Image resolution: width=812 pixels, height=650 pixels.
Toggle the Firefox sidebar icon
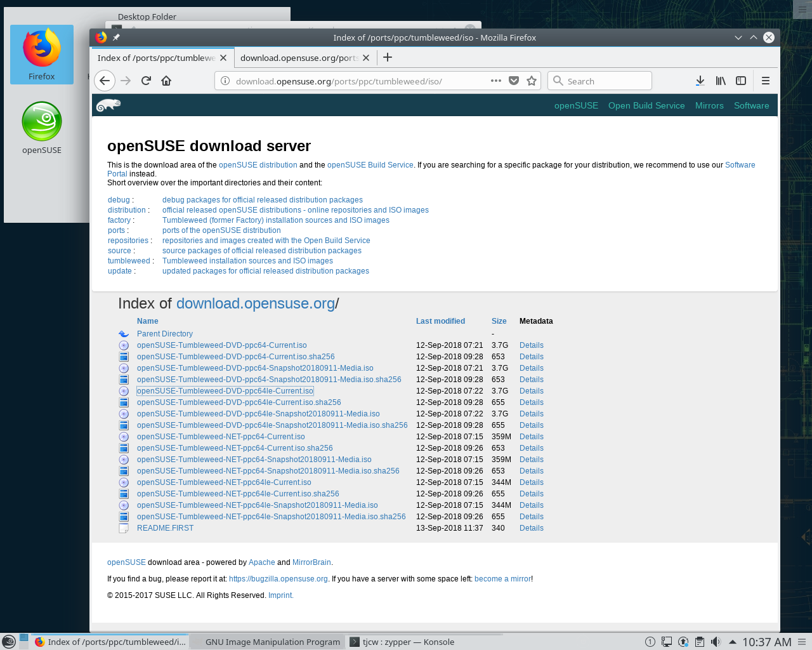740,81
